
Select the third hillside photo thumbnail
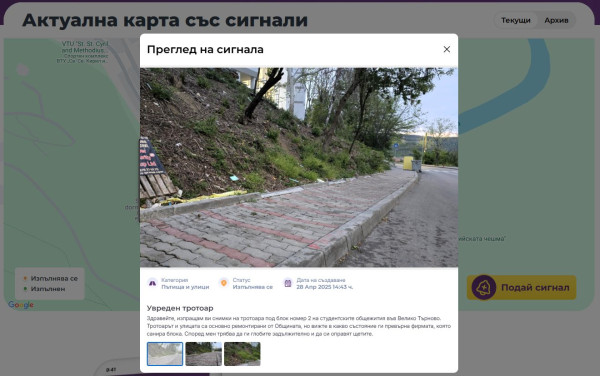click(x=242, y=354)
